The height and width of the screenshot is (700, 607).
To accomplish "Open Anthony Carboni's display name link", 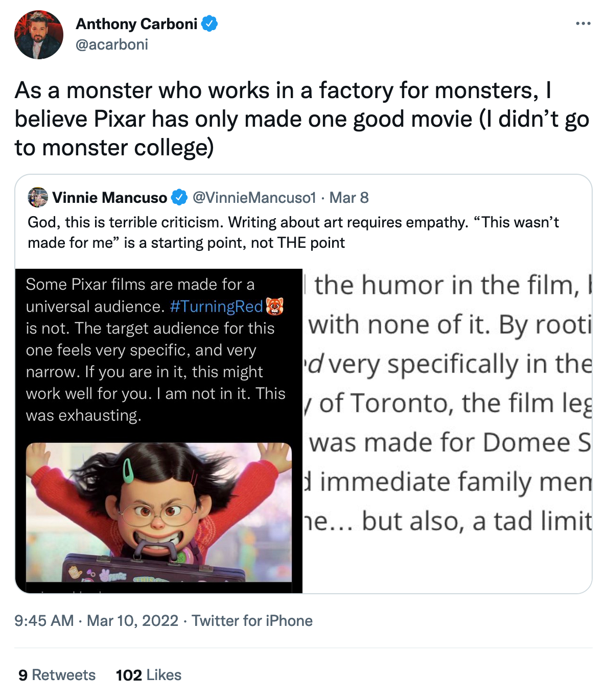I will (x=136, y=24).
